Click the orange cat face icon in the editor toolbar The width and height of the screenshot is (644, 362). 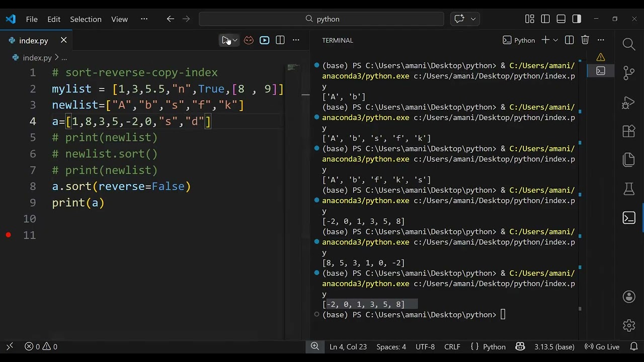coord(249,40)
